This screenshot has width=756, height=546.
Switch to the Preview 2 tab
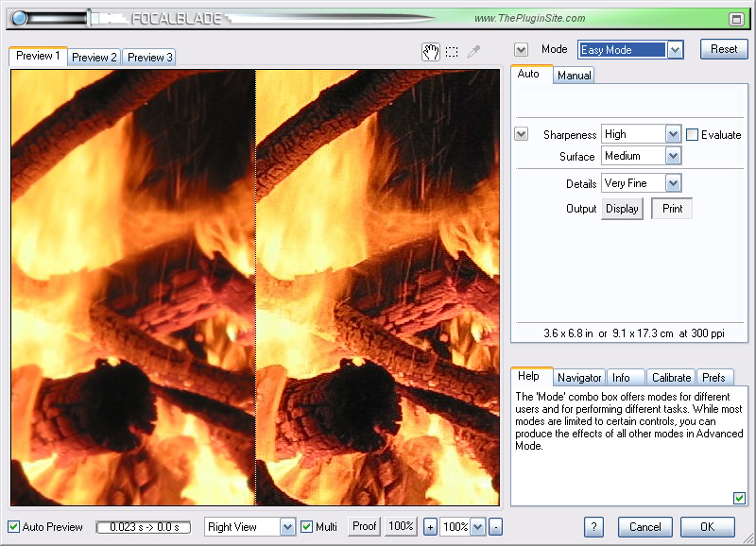tap(94, 58)
